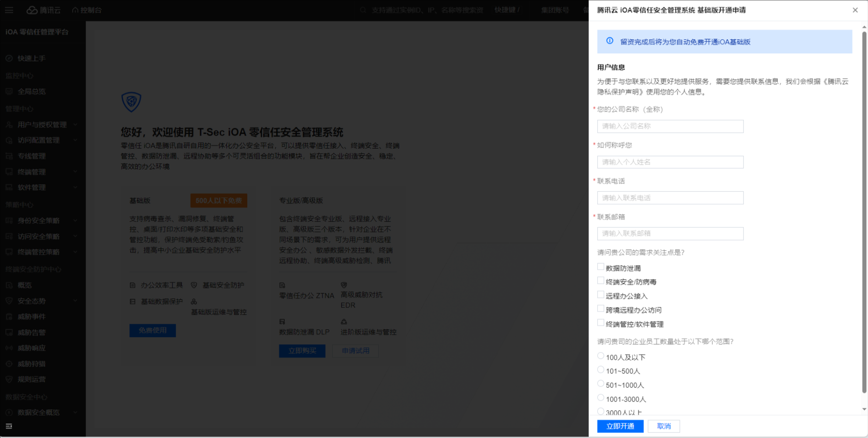
Task: Click the iOA 零信任管理平台 sidebar title
Action: (x=37, y=32)
